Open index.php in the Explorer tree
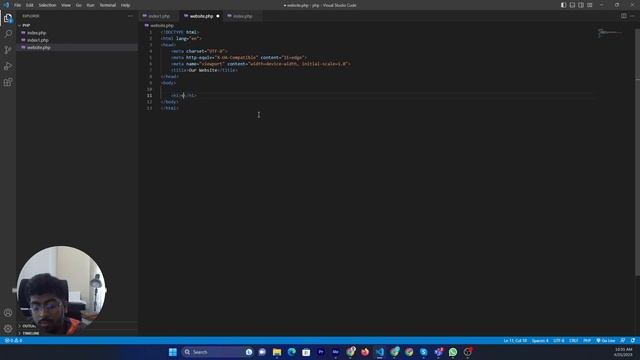Screen dimensions: 640x360 37,33
